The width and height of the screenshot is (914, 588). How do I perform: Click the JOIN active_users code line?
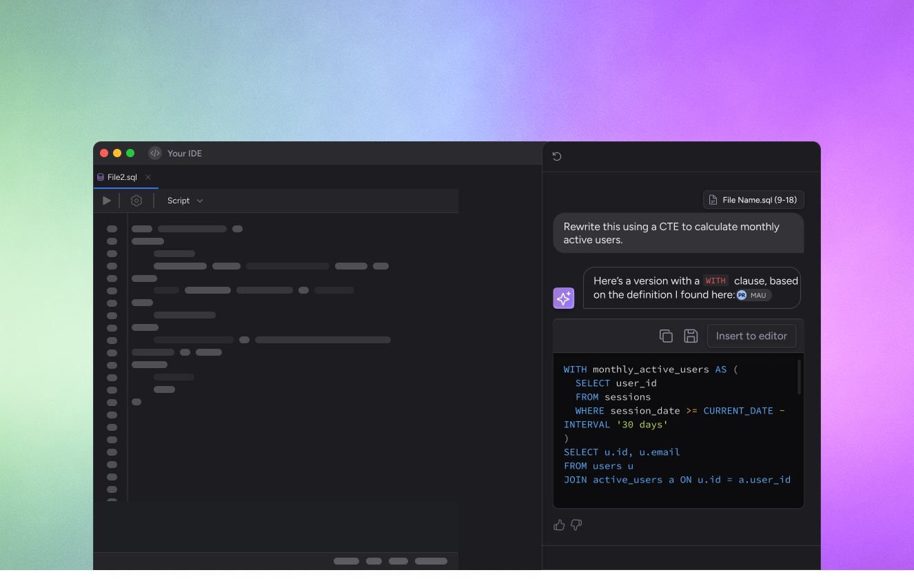677,480
